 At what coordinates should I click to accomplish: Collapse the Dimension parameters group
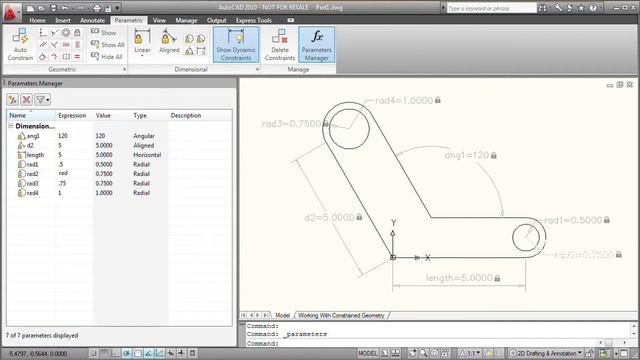coord(11,126)
